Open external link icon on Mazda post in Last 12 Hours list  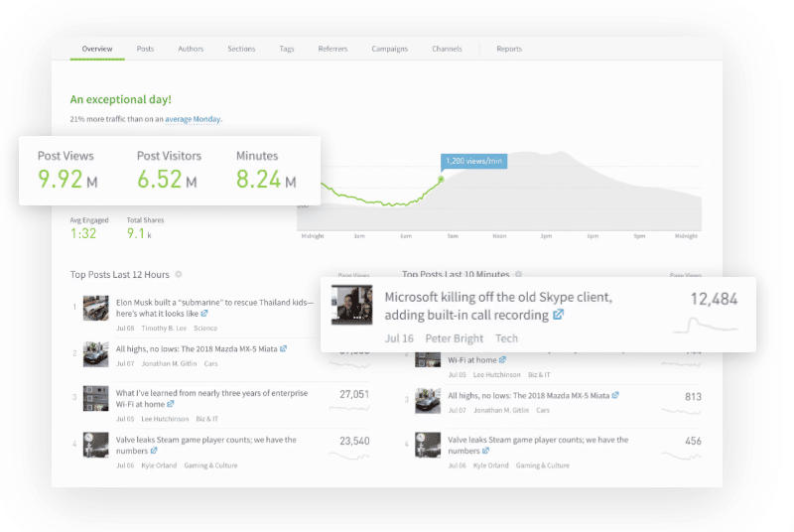pos(284,348)
